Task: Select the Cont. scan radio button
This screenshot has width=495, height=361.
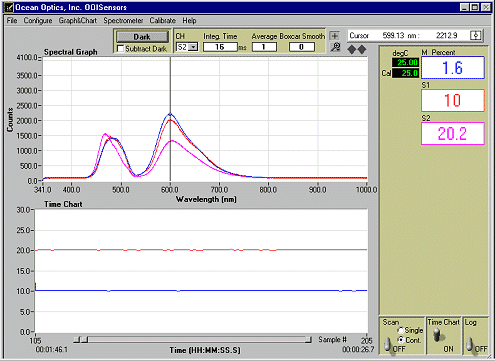Action: 401,340
